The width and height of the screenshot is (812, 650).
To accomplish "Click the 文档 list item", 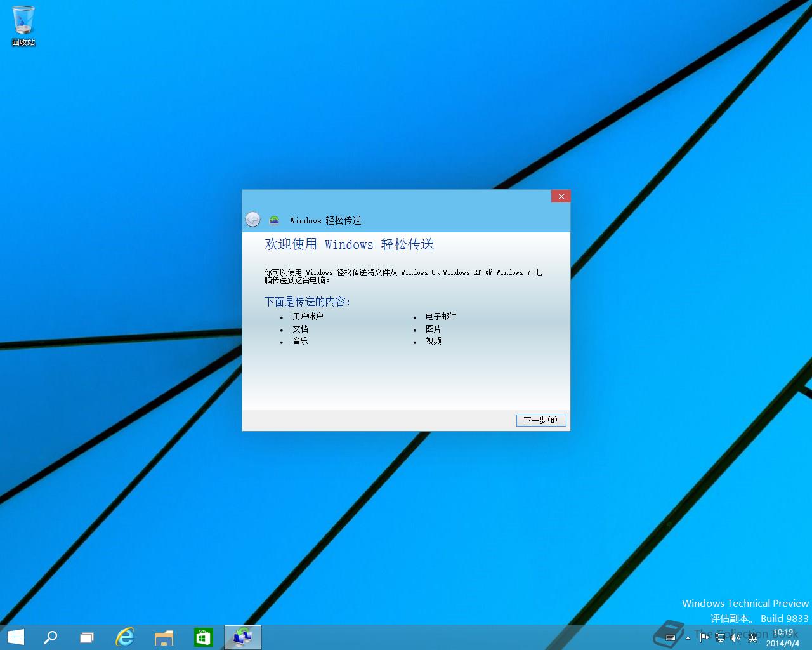I will pyautogui.click(x=300, y=329).
